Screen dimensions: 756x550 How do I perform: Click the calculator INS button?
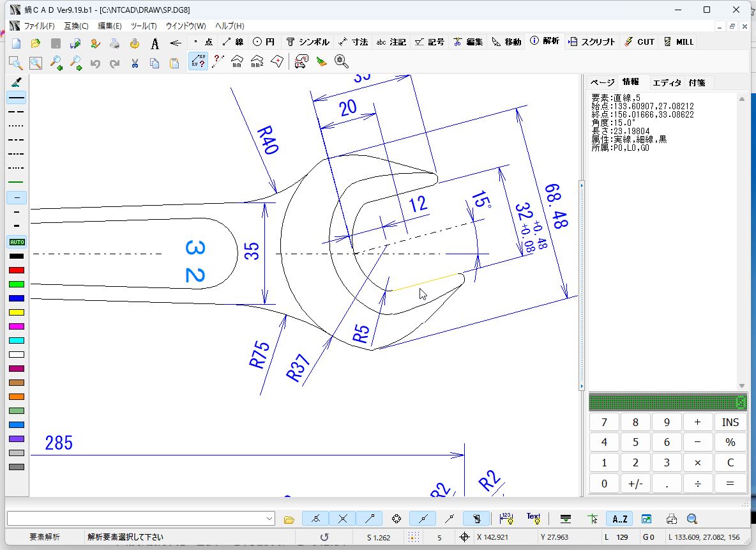730,422
